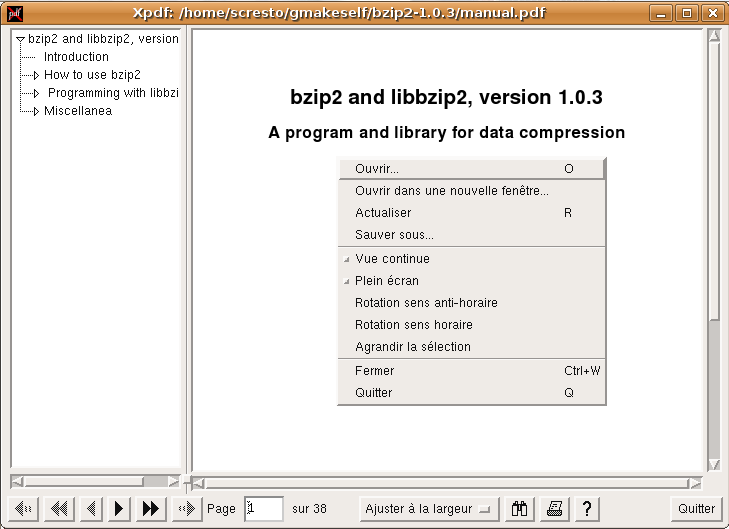
Task: Maximize the Xpdf window
Action: coord(687,13)
